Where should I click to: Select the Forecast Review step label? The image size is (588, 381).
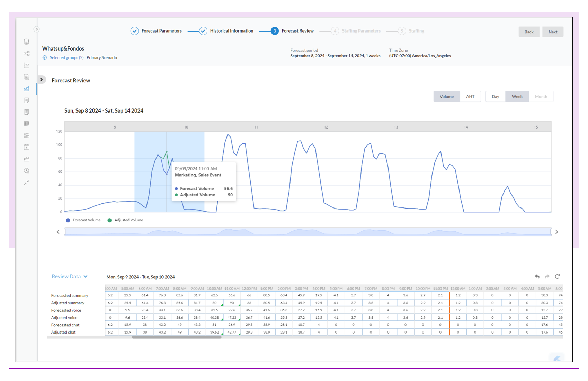point(297,31)
